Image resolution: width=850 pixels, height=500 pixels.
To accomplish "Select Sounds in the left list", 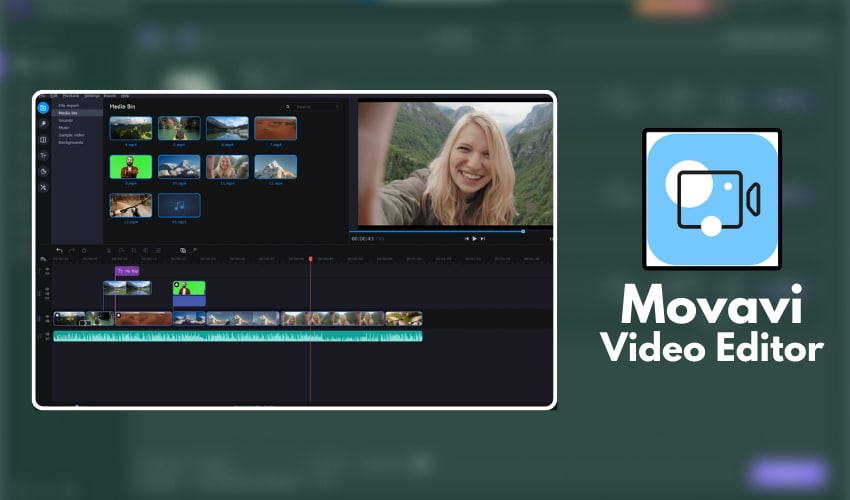I will click(x=66, y=120).
